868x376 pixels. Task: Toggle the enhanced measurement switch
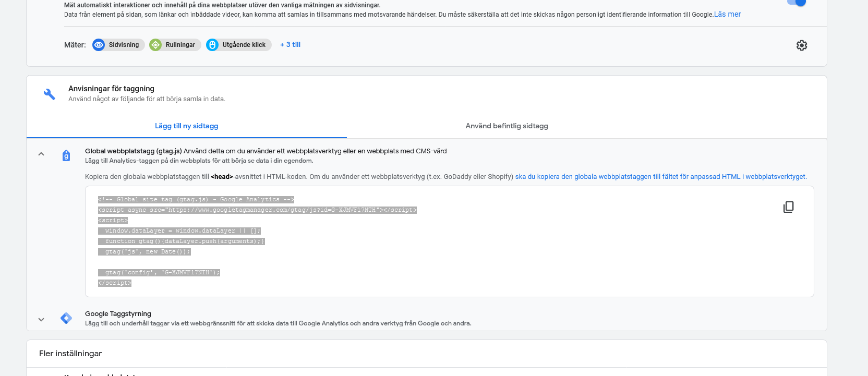pos(797,2)
